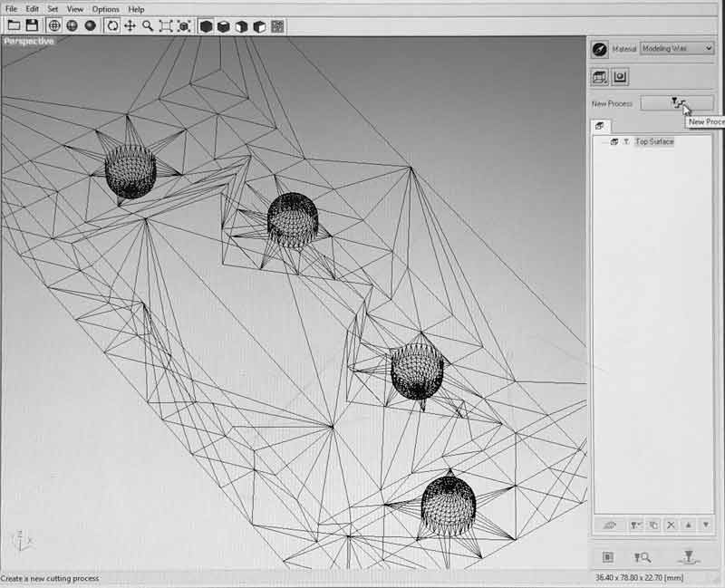Click the fit-to-window frame icon
This screenshot has height=588, width=725.
[x=166, y=26]
